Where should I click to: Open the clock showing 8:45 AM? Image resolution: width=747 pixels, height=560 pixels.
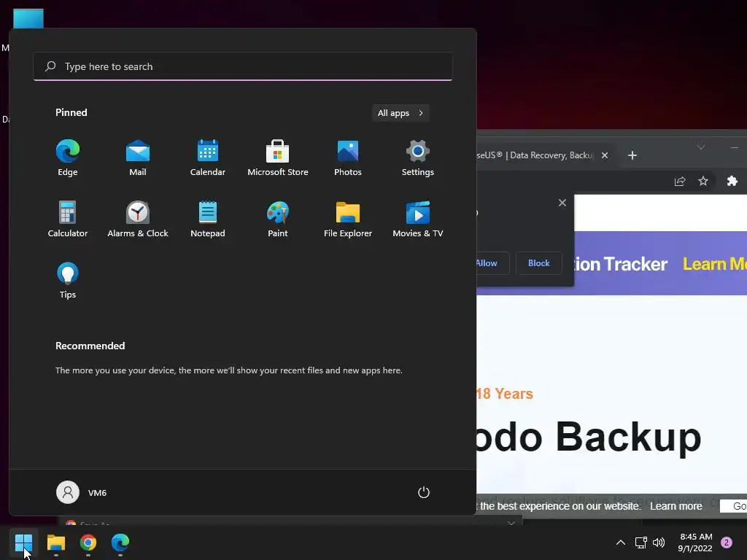[x=695, y=542]
